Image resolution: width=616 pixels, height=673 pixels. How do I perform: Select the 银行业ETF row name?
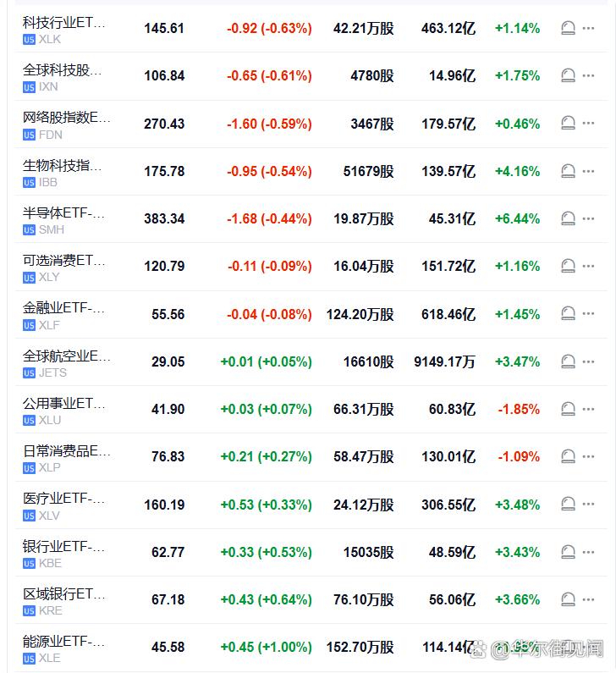64,546
